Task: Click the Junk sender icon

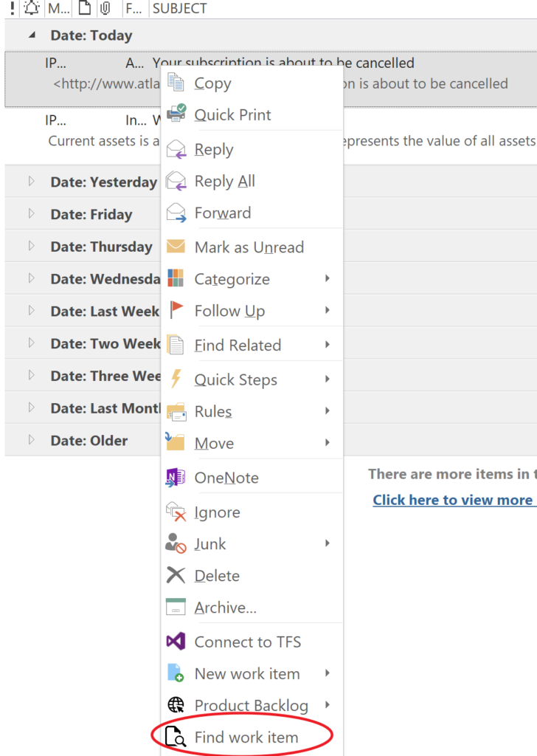Action: click(177, 543)
